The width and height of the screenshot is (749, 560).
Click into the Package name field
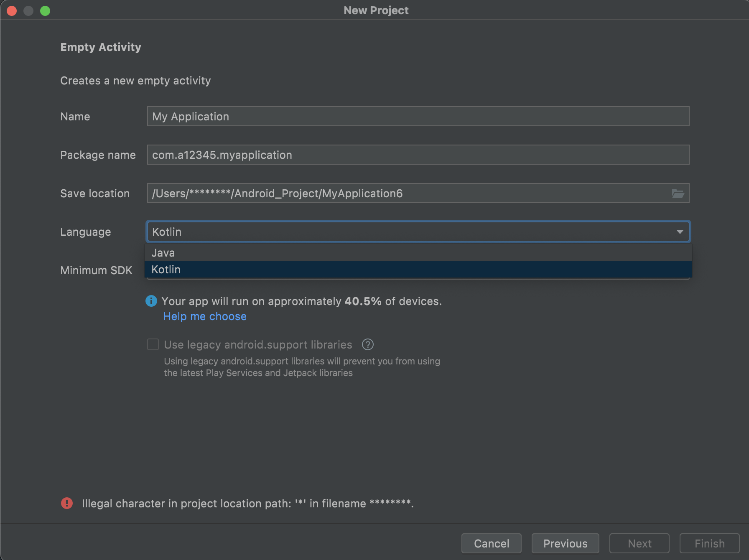[418, 155]
